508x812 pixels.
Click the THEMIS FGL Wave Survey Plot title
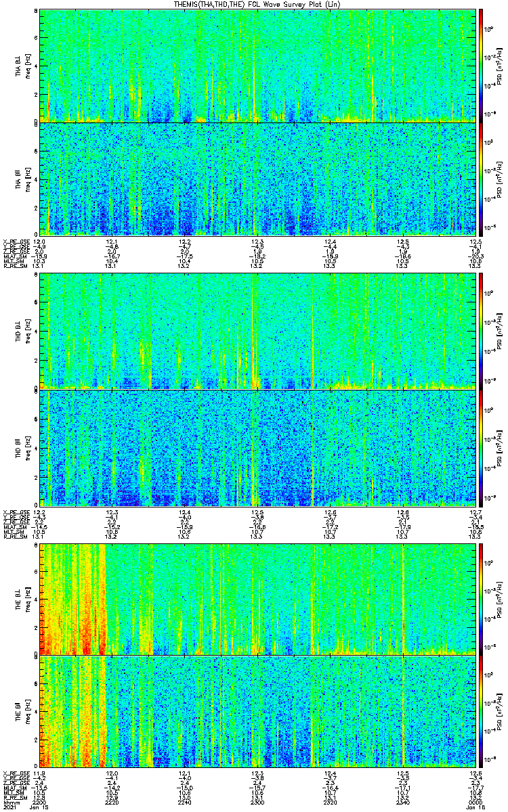[x=257, y=5]
